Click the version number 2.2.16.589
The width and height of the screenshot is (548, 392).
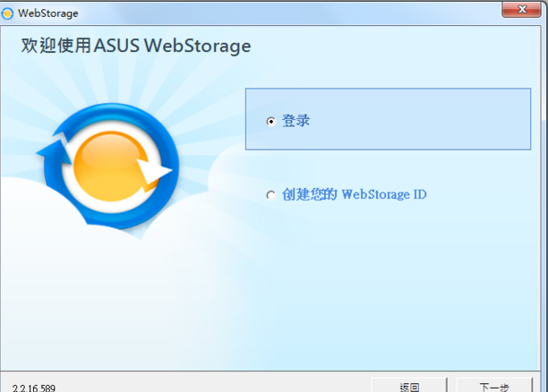tap(34, 388)
